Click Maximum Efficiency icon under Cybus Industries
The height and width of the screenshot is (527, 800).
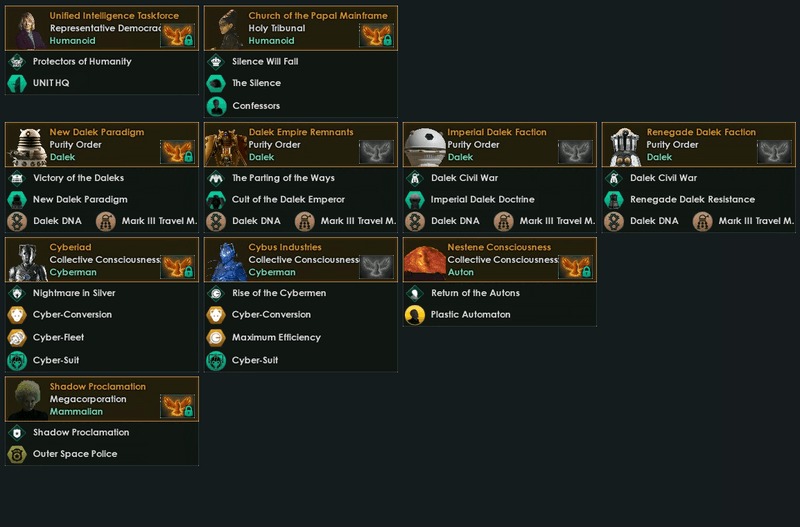click(x=216, y=337)
